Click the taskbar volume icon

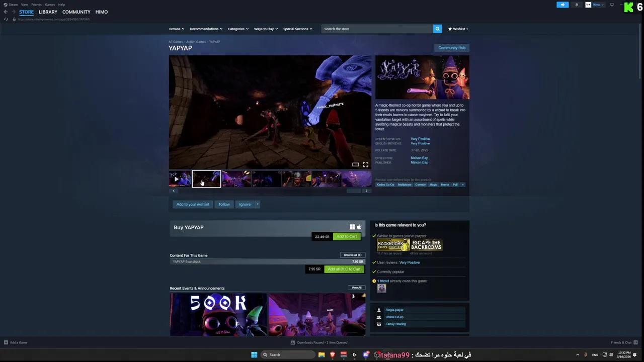point(611,354)
